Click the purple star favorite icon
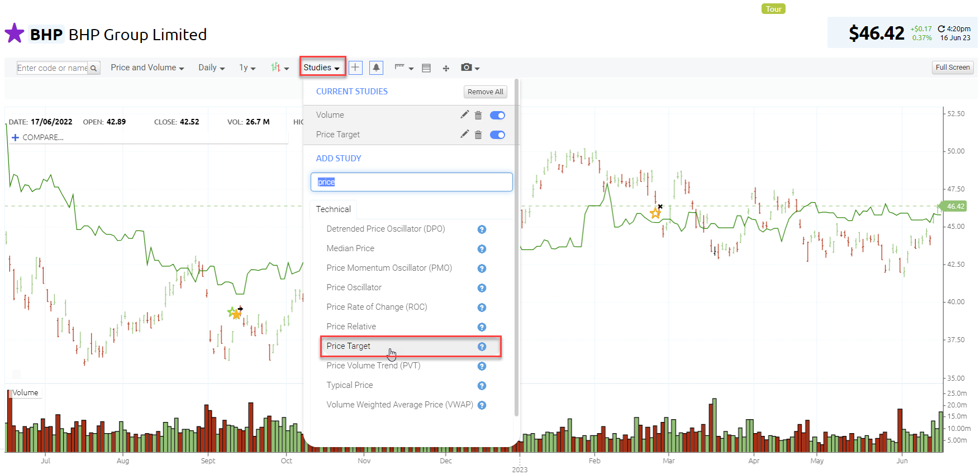980x475 pixels. click(15, 33)
